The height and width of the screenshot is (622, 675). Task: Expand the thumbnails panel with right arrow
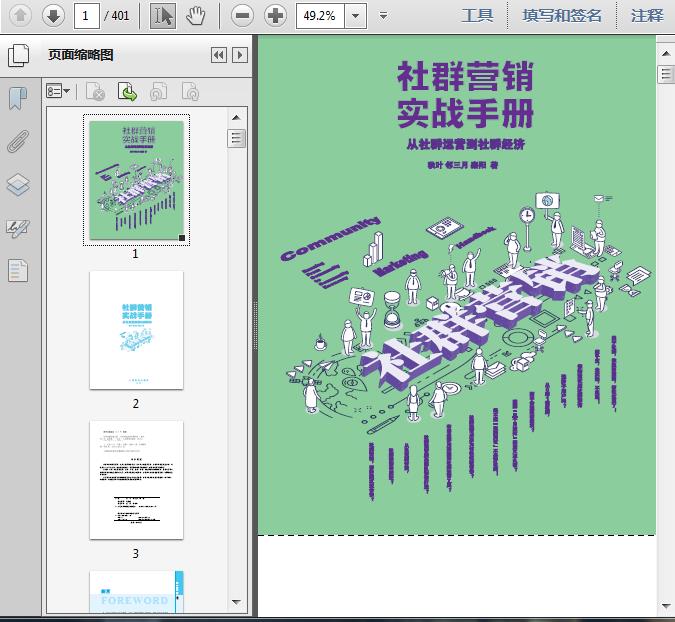tap(240, 55)
